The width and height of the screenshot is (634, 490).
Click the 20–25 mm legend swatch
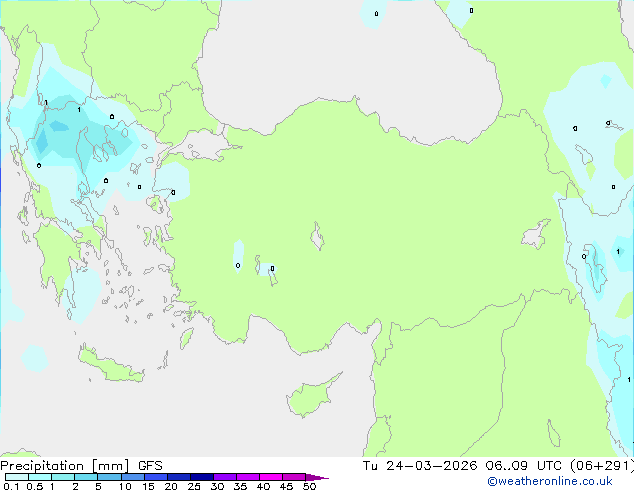click(178, 477)
